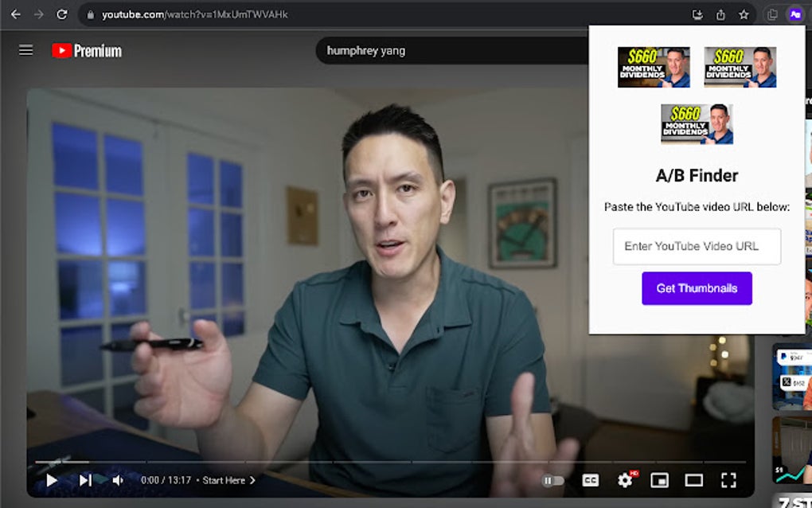Image resolution: width=812 pixels, height=508 pixels.
Task: Play the video with the play button
Action: coord(51,480)
